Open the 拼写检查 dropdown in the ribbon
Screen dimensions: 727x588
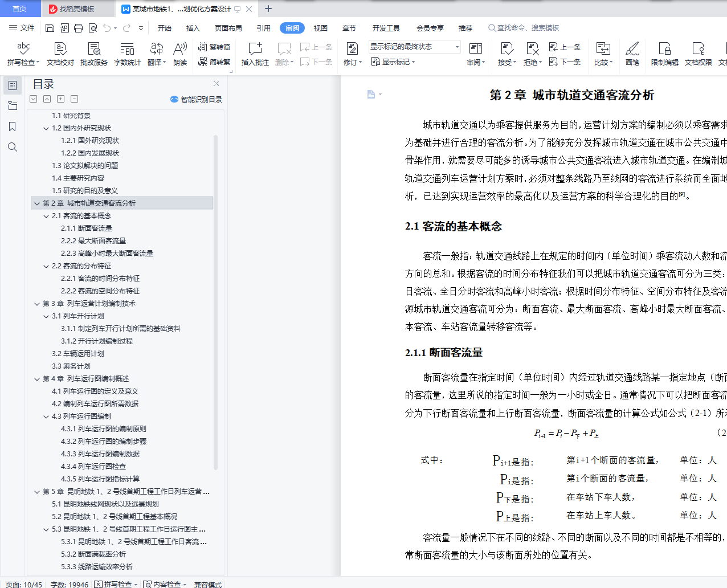click(23, 62)
